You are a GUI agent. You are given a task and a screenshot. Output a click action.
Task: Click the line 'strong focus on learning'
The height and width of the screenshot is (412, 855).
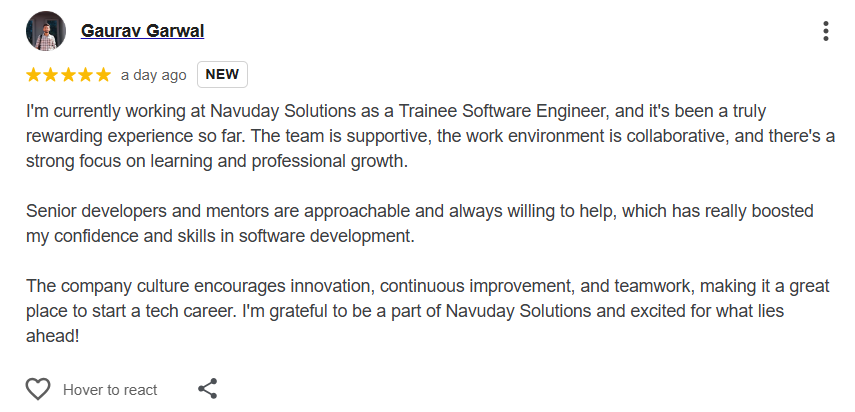(x=217, y=161)
